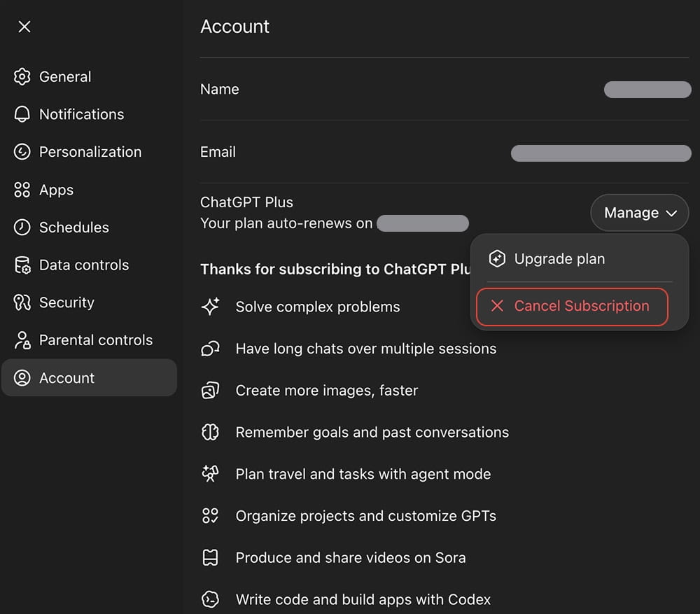700x614 pixels.
Task: Click 'Produce and share videos on Sora'
Action: (x=351, y=558)
